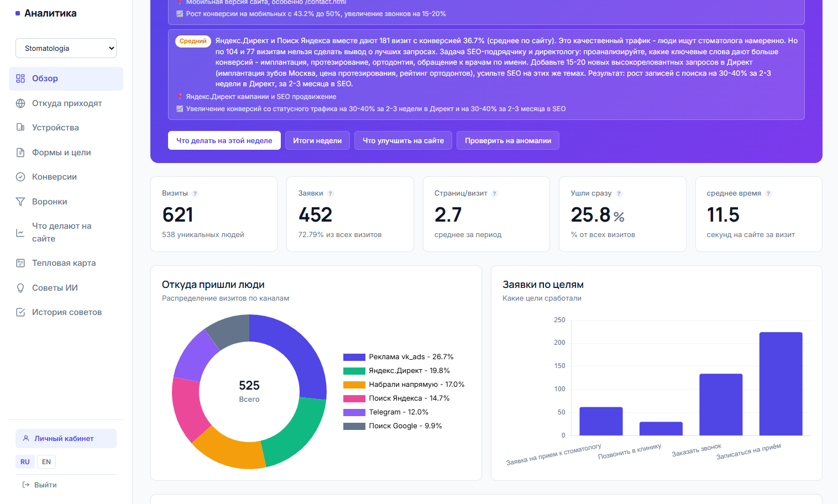Screen dimensions: 838x504
Task: Click the 538 уникальных людей text
Action: [203, 235]
